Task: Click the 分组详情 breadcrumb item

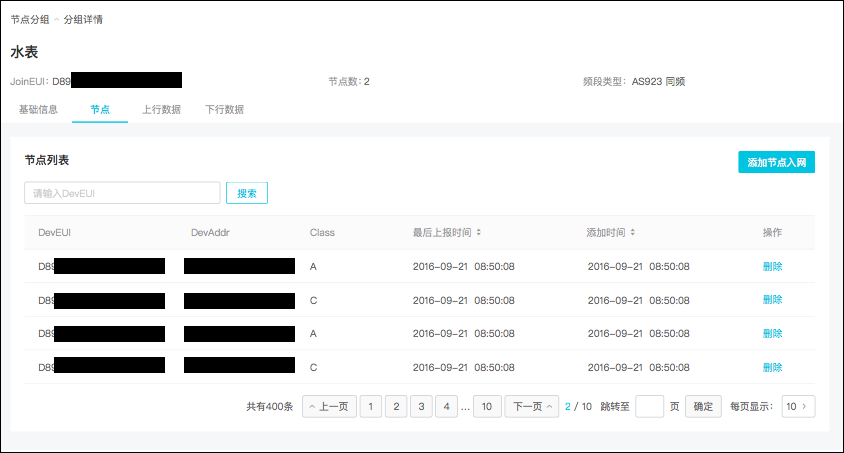Action: point(83,20)
